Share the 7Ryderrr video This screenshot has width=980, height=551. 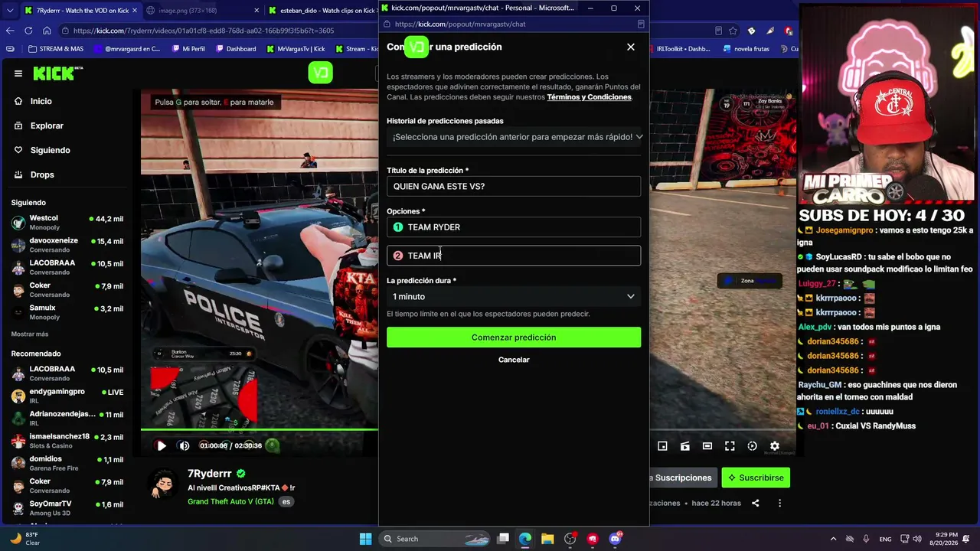(x=756, y=503)
